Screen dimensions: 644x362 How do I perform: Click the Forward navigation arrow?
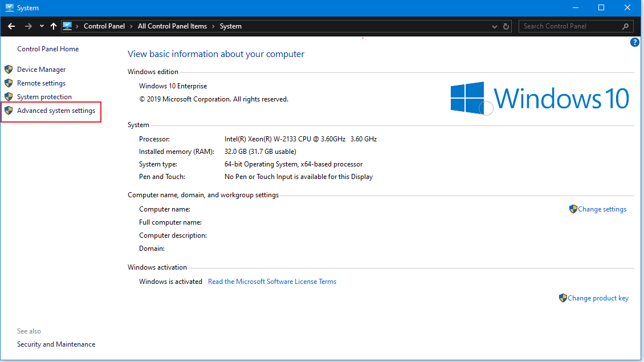tap(28, 26)
